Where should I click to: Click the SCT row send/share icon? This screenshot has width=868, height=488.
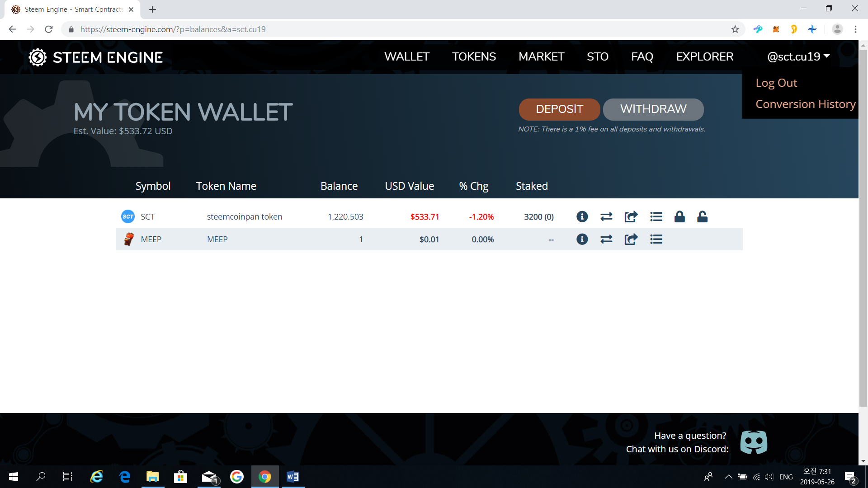point(631,216)
